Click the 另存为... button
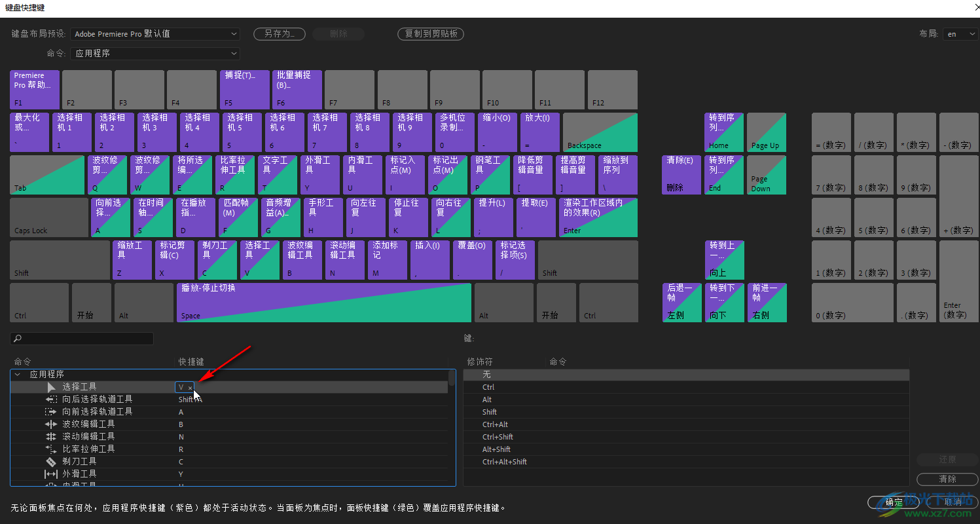980x524 pixels. coord(279,34)
